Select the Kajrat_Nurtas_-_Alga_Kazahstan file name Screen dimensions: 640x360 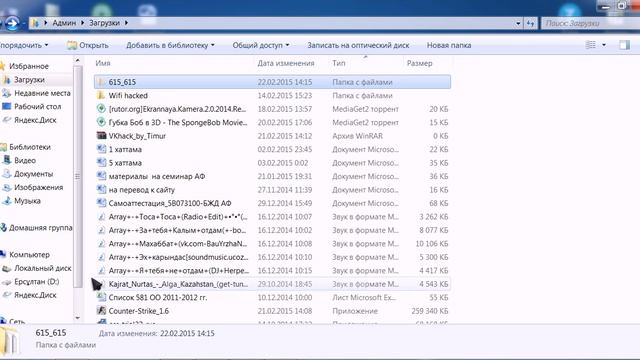(x=178, y=284)
